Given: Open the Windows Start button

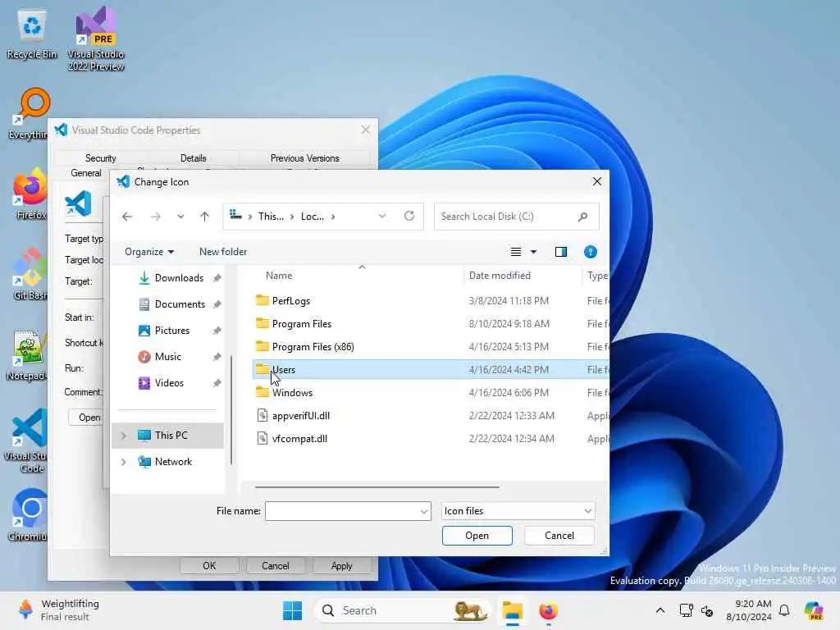Looking at the screenshot, I should pos(293,610).
